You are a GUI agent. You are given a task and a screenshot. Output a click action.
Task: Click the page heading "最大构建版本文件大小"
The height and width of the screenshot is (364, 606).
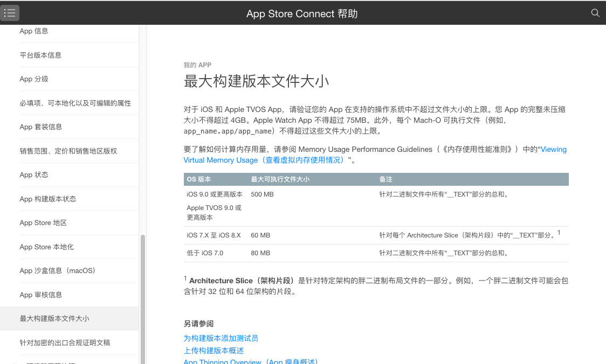[256, 81]
